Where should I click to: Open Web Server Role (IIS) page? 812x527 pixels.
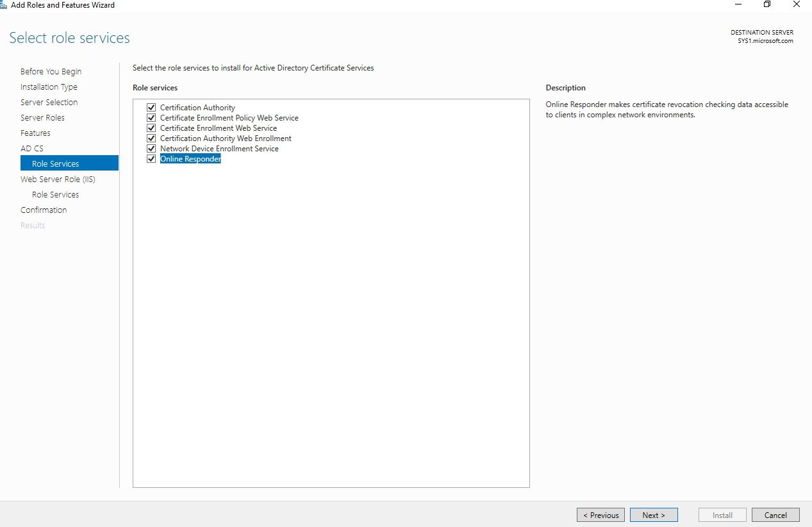click(x=58, y=179)
